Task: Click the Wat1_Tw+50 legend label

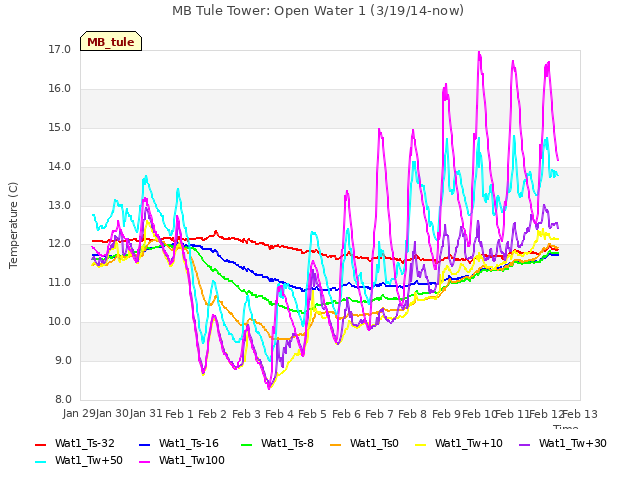Action: point(89,460)
